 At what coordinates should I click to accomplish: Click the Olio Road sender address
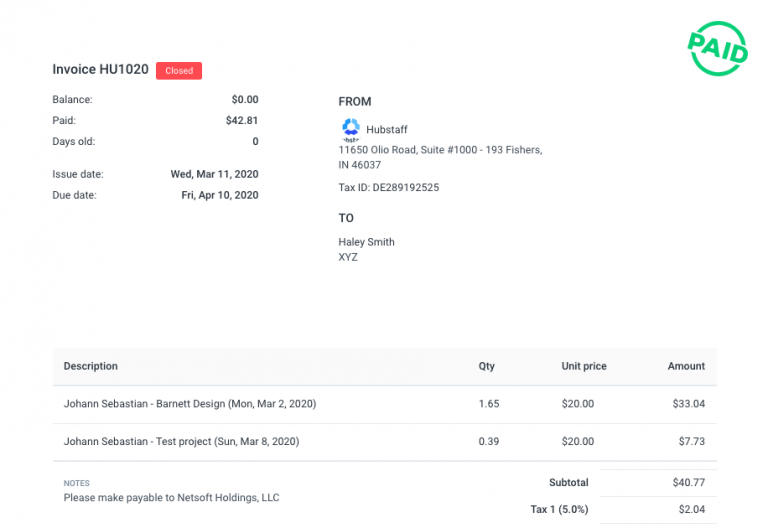pos(440,150)
